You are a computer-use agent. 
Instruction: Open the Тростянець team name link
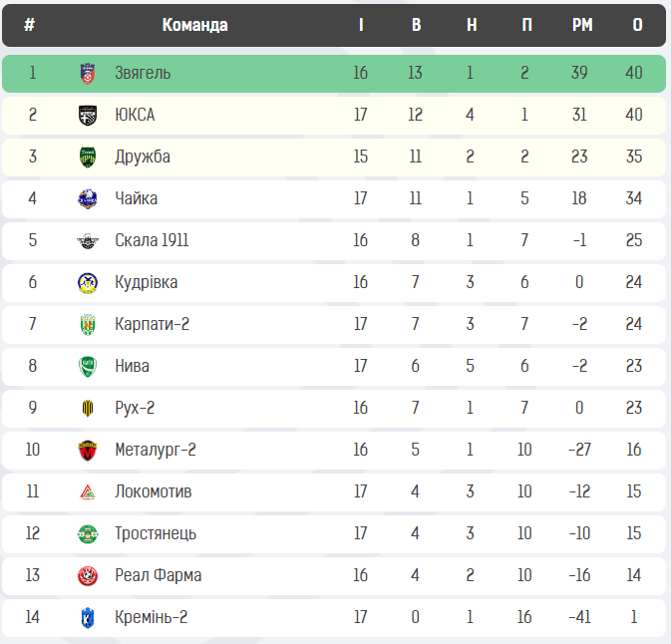click(x=155, y=533)
